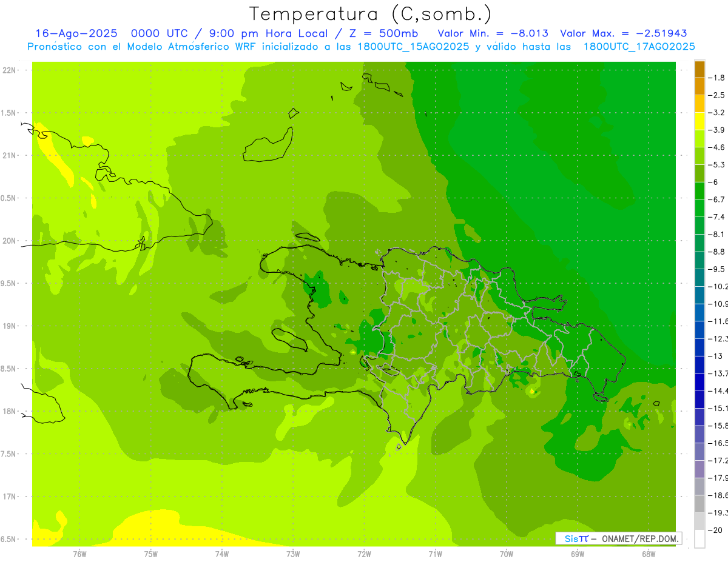The width and height of the screenshot is (728, 562).
Task: Click the -10.2 value on the color scale
Action: click(719, 286)
